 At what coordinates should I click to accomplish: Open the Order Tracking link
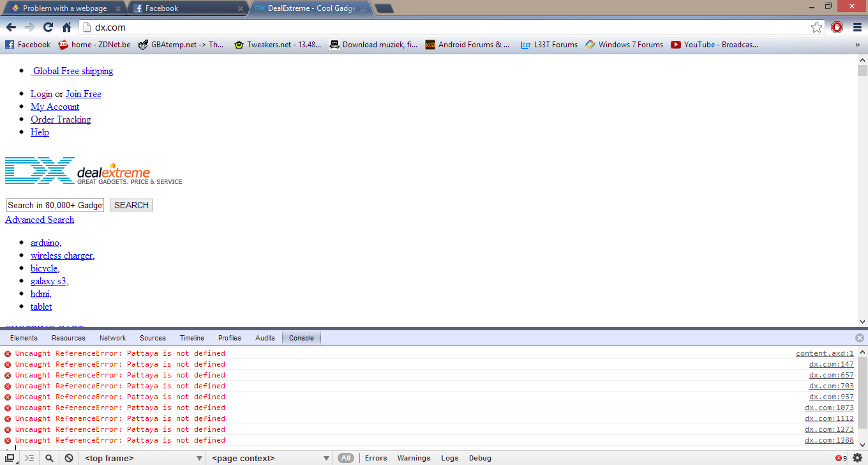(61, 119)
